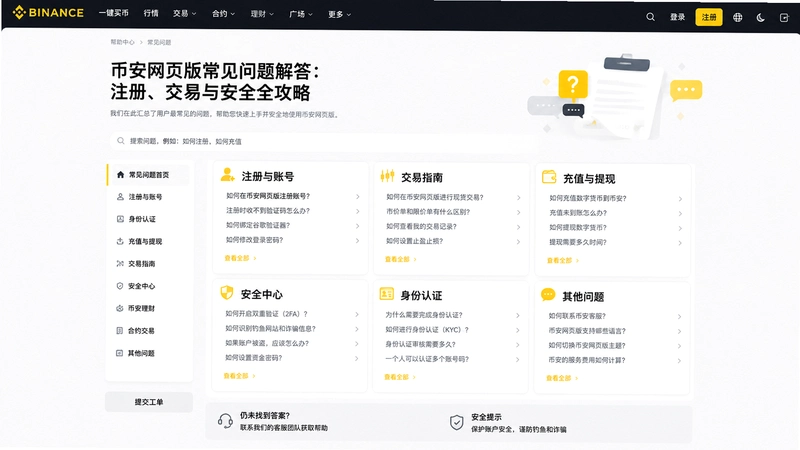Click the ID card icon of 身份认证 card
This screenshot has width=800, height=450.
click(386, 294)
